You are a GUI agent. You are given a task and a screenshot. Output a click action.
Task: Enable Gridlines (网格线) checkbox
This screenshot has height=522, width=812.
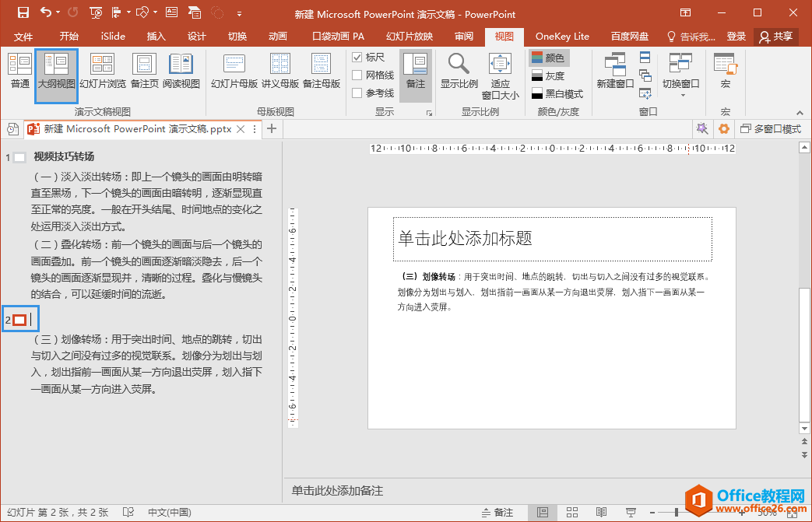point(357,75)
